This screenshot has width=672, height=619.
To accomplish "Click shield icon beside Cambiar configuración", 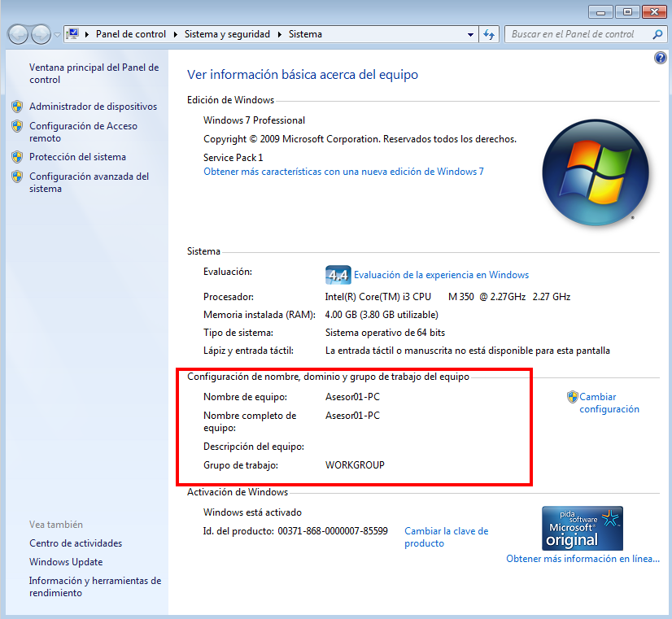I will [x=572, y=397].
